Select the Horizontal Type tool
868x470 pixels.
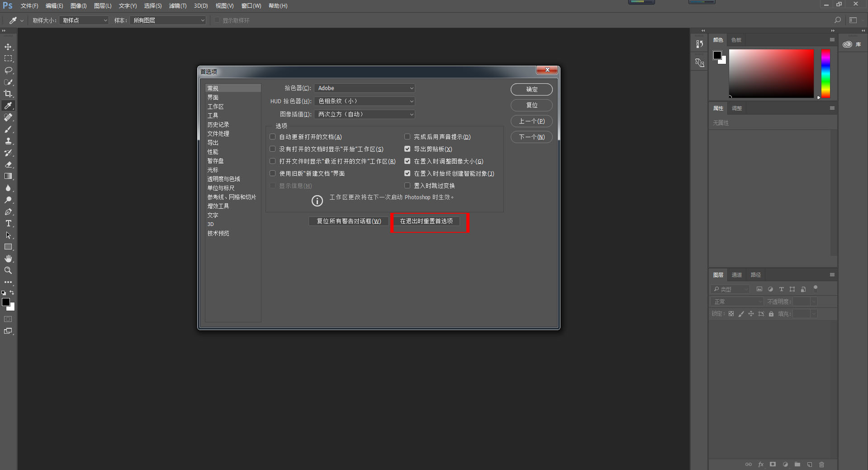(8, 223)
